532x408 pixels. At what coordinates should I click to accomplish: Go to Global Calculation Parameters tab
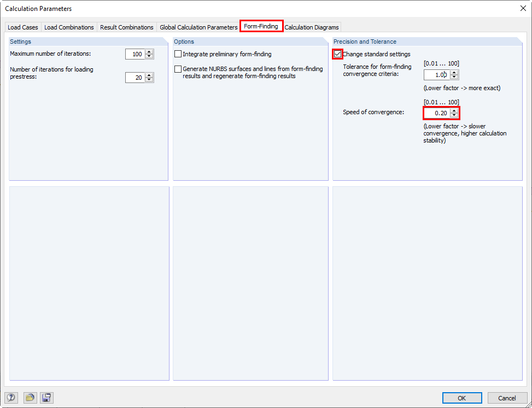[198, 27]
